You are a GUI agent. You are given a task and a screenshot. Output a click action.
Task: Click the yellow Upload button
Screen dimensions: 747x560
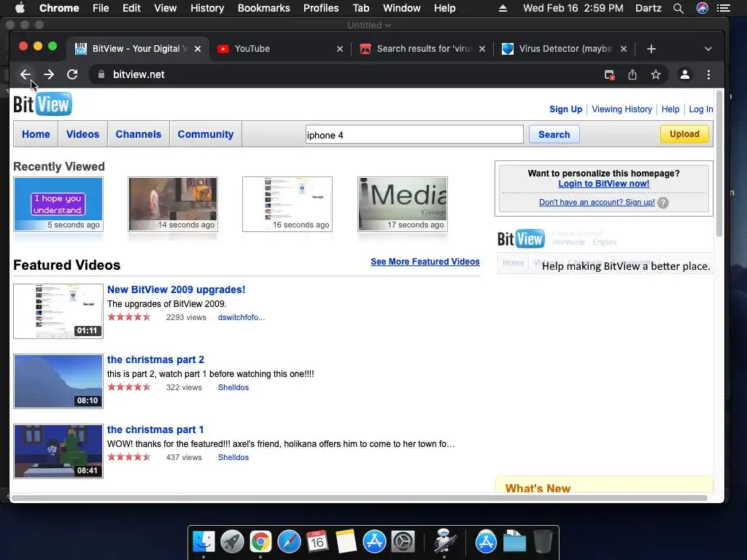point(684,134)
